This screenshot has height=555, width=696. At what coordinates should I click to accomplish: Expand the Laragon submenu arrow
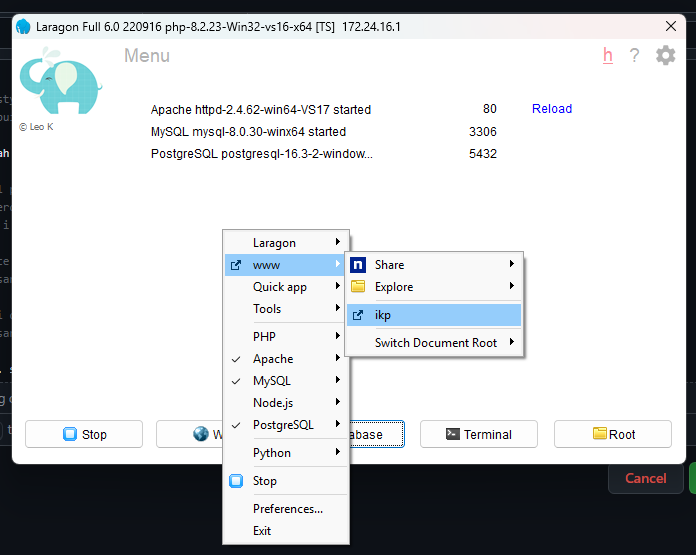coord(338,242)
